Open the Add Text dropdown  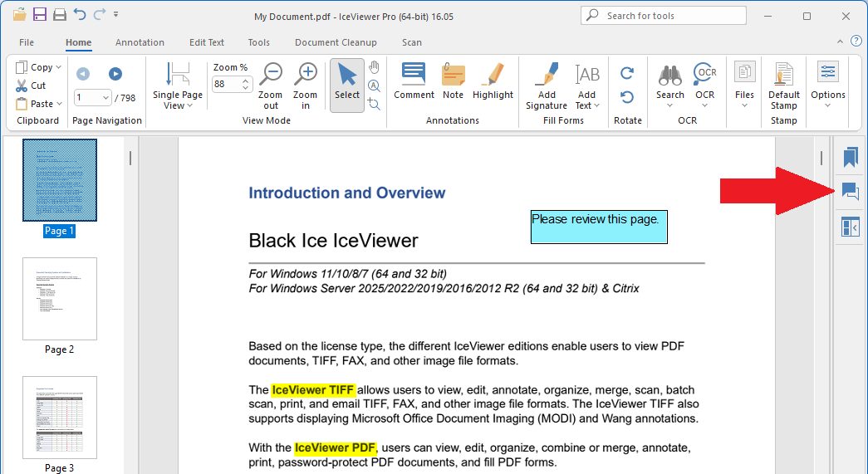click(x=586, y=86)
